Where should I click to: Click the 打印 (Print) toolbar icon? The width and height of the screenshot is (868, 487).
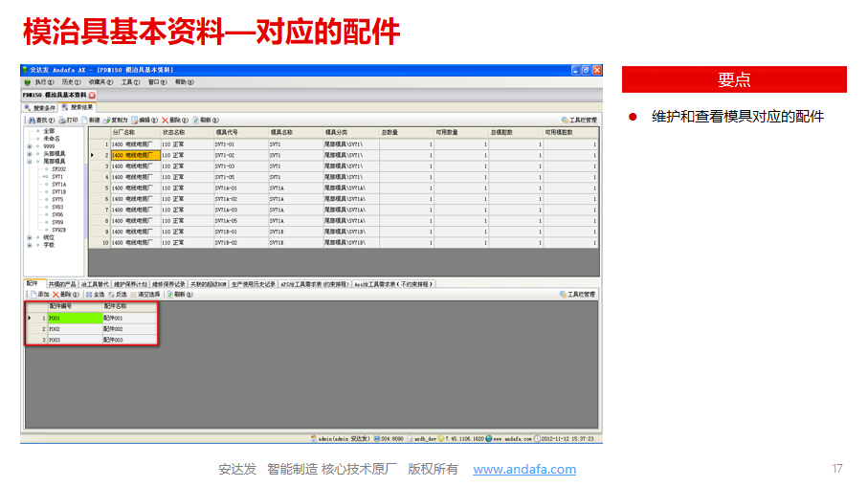68,121
